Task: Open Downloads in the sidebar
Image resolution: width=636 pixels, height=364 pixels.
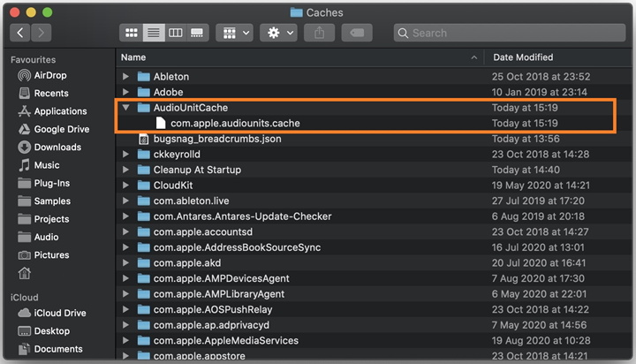Action: coord(49,147)
